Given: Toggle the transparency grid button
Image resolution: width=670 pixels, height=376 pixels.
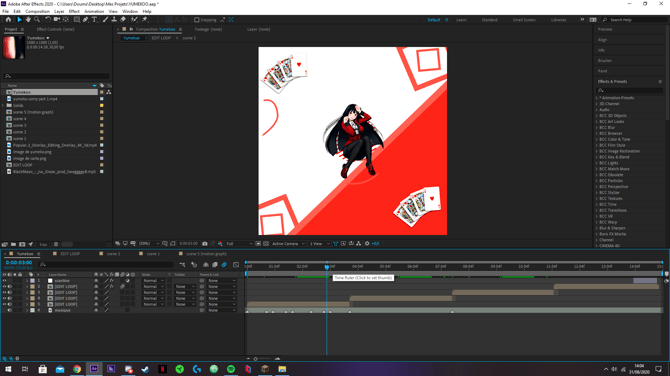Looking at the screenshot, I should (x=266, y=244).
